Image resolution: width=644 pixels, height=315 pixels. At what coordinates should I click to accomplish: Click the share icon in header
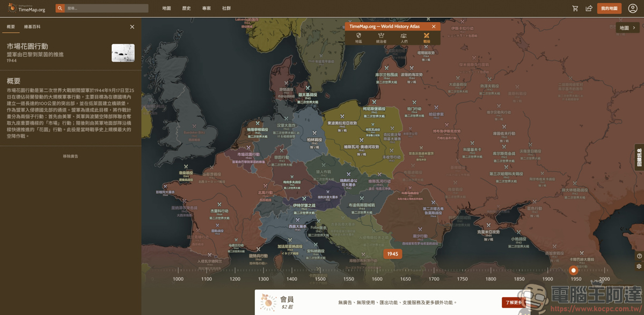click(589, 9)
